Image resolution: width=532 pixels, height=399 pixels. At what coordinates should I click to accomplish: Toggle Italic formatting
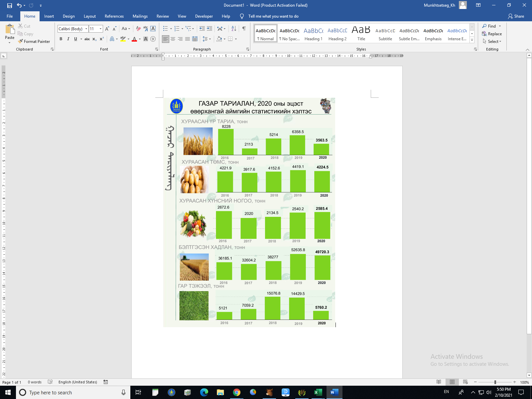tap(68, 39)
